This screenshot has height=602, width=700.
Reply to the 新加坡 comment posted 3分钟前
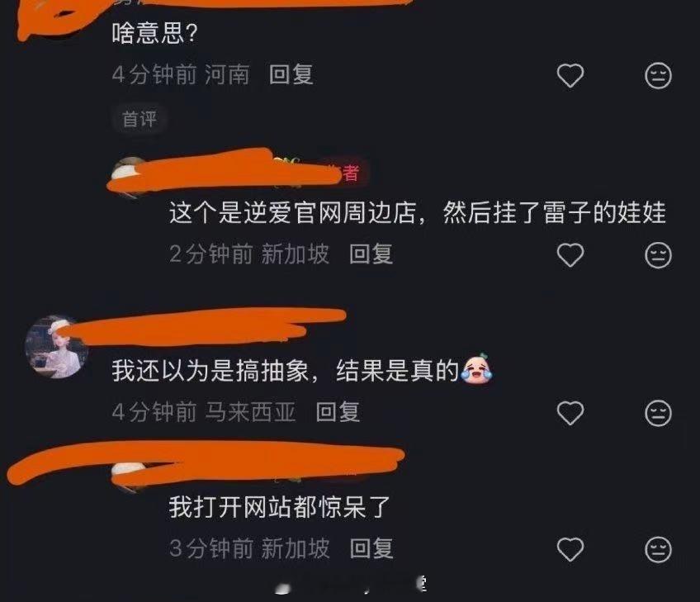371,548
